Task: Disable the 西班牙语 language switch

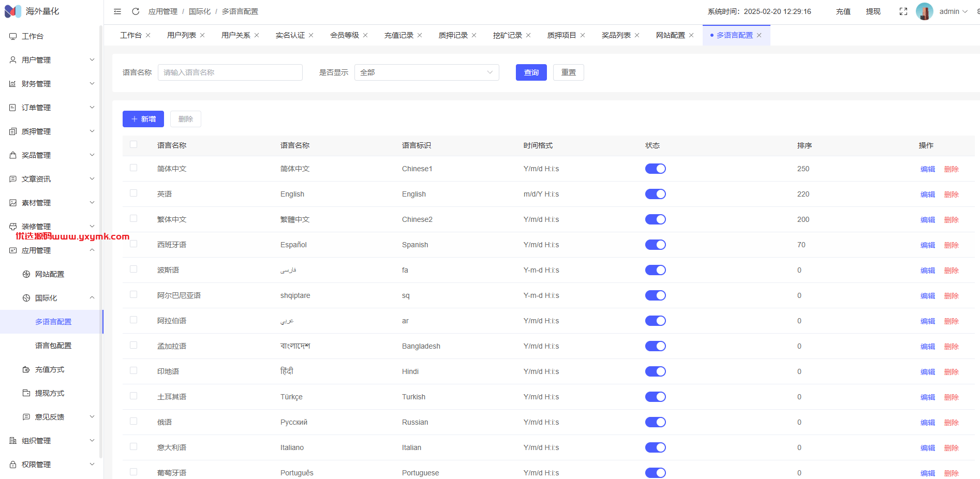Action: (655, 245)
